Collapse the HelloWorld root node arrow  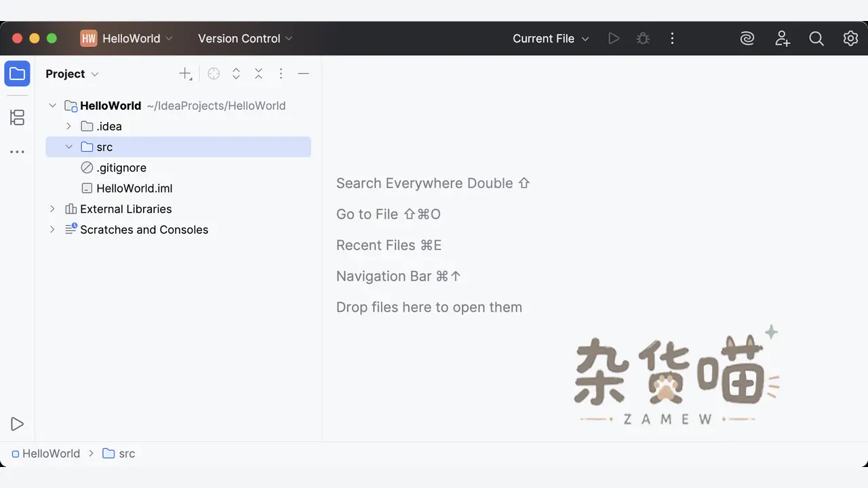[52, 106]
